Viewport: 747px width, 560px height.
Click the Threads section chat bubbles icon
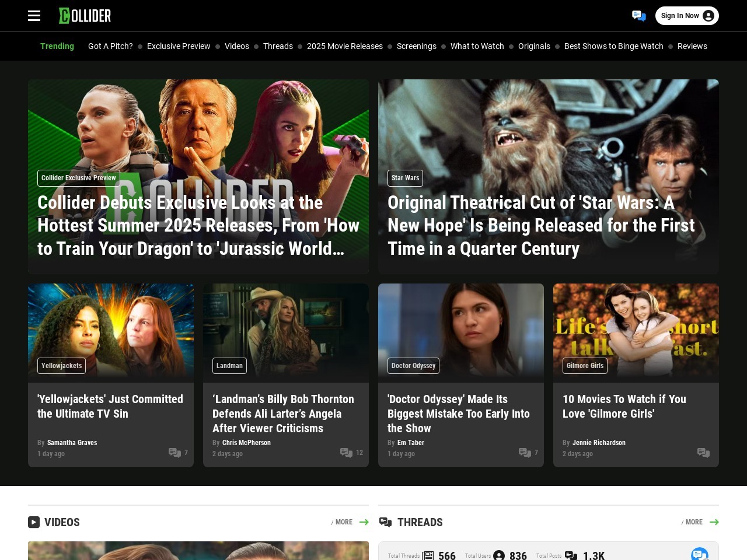coord(385,522)
